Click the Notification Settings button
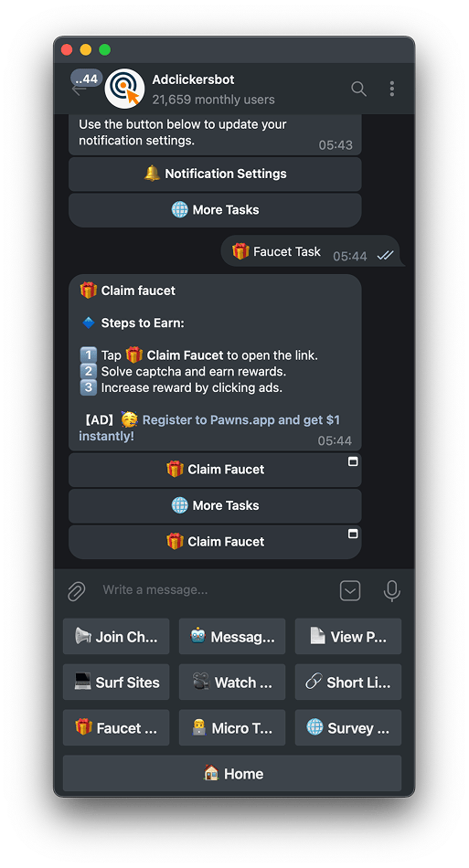This screenshot has height=868, width=469. [215, 174]
